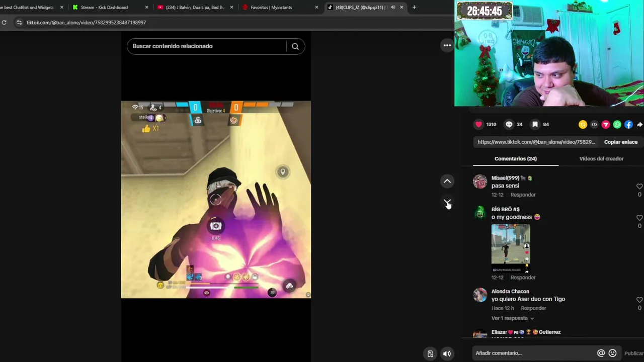644x362 pixels.
Task: Expand Ver 1 respuesta under Alondra's comment
Action: [513, 318]
